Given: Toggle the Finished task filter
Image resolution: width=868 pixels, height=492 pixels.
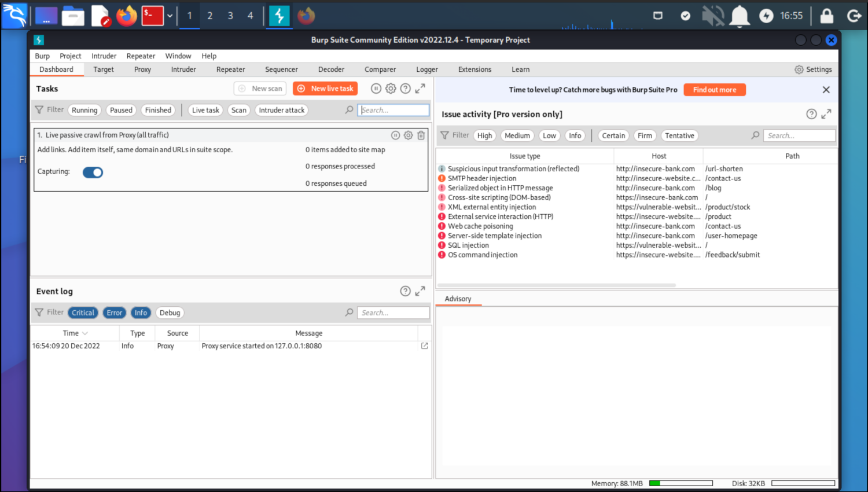Looking at the screenshot, I should [158, 110].
